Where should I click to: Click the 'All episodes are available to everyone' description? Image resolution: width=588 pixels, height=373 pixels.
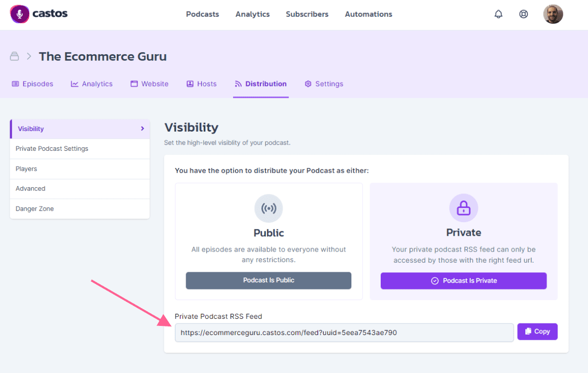coord(268,255)
